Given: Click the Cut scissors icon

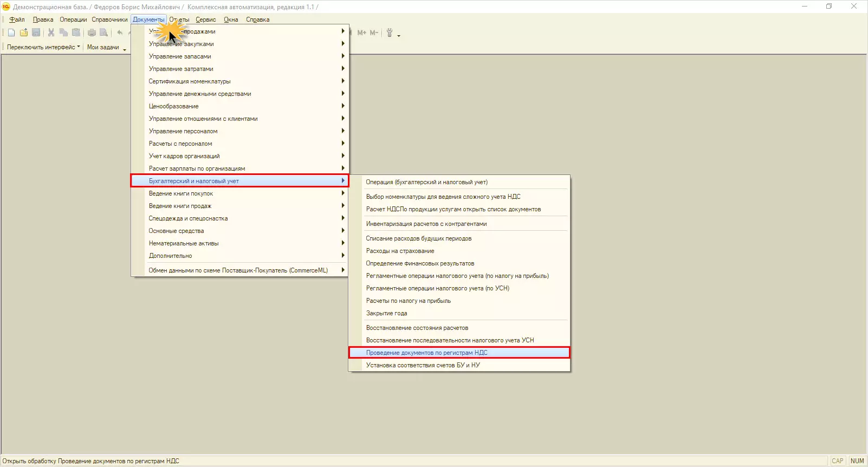Looking at the screenshot, I should 51,33.
